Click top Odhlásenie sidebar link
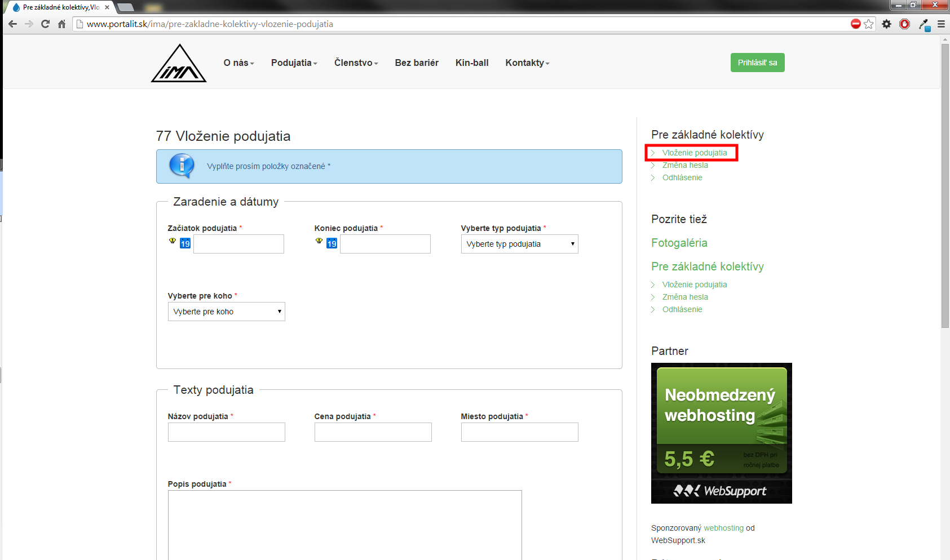 (x=682, y=177)
